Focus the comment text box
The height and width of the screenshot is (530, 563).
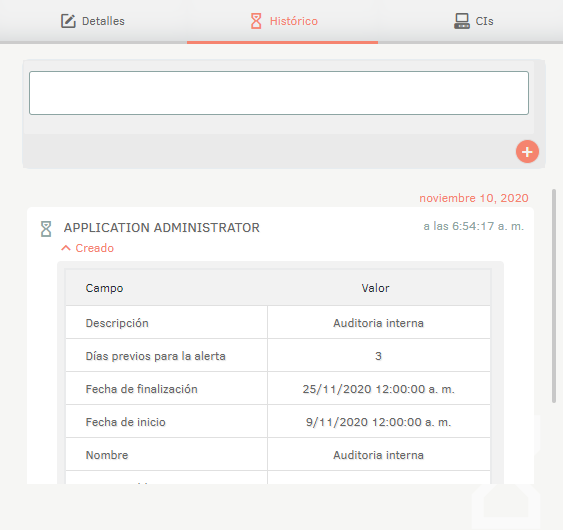pyautogui.click(x=279, y=93)
